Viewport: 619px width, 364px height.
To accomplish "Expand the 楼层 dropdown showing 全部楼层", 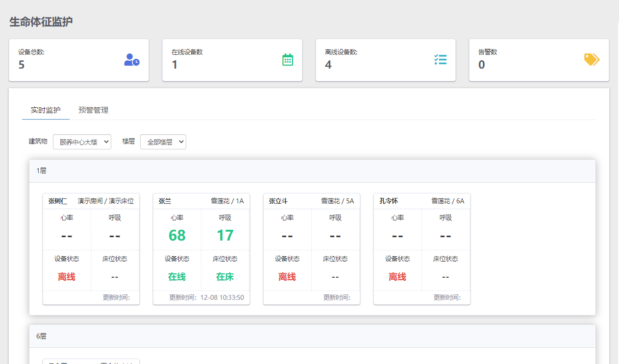I will [163, 142].
